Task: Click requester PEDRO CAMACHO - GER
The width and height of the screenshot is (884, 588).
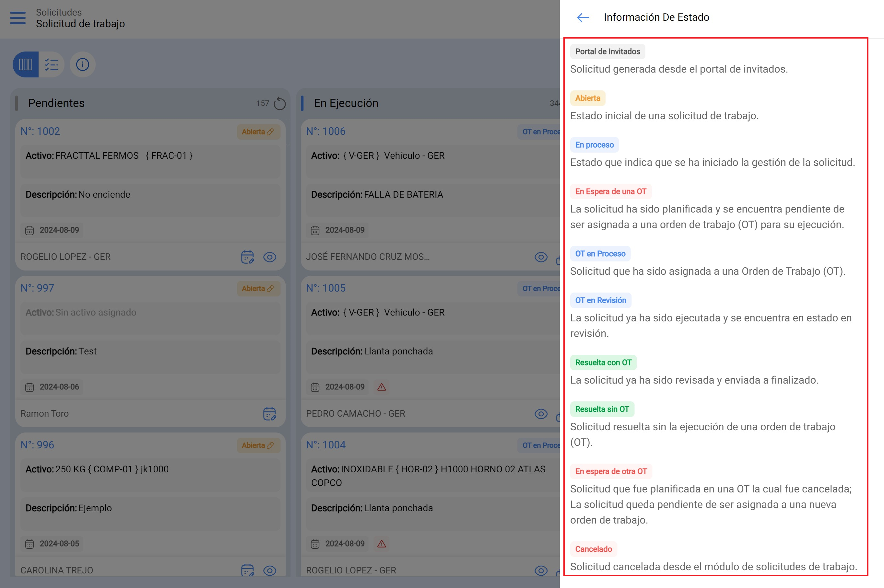Action: click(x=355, y=414)
